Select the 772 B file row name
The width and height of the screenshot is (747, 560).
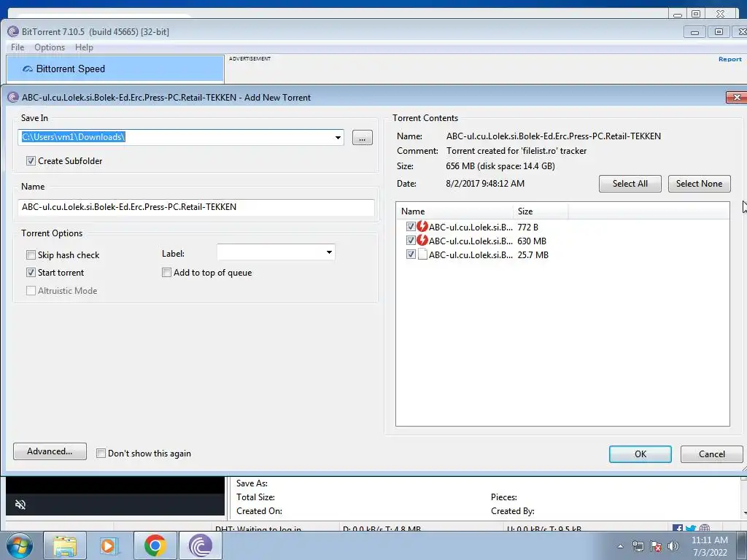(471, 227)
